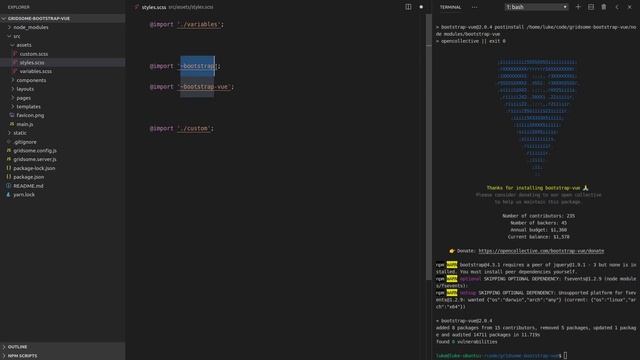Click the JSON icon beside package-lock.json
This screenshot has height=360, width=640.
click(x=9, y=168)
